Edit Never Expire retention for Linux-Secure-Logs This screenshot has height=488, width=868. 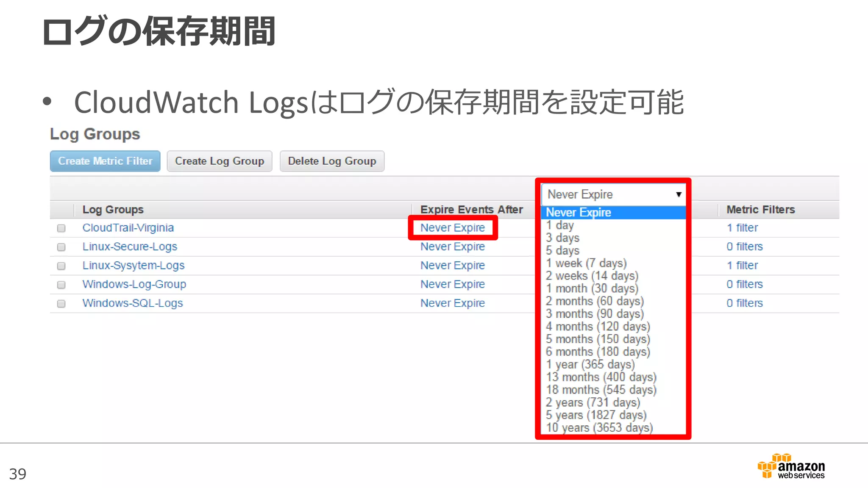(453, 247)
